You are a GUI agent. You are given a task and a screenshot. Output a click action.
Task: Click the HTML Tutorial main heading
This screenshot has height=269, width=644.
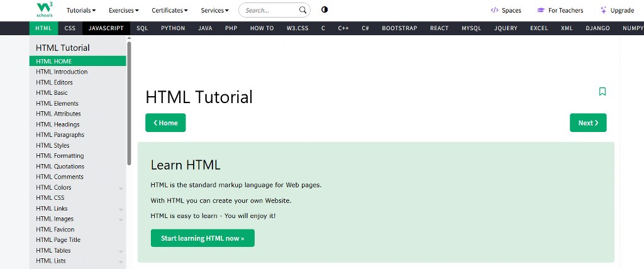coord(199,97)
